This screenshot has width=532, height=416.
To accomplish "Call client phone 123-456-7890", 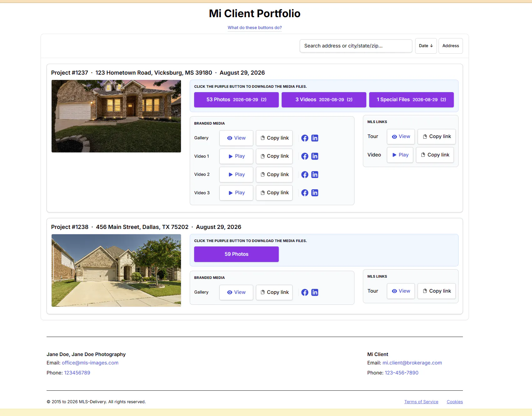I will click(x=401, y=373).
